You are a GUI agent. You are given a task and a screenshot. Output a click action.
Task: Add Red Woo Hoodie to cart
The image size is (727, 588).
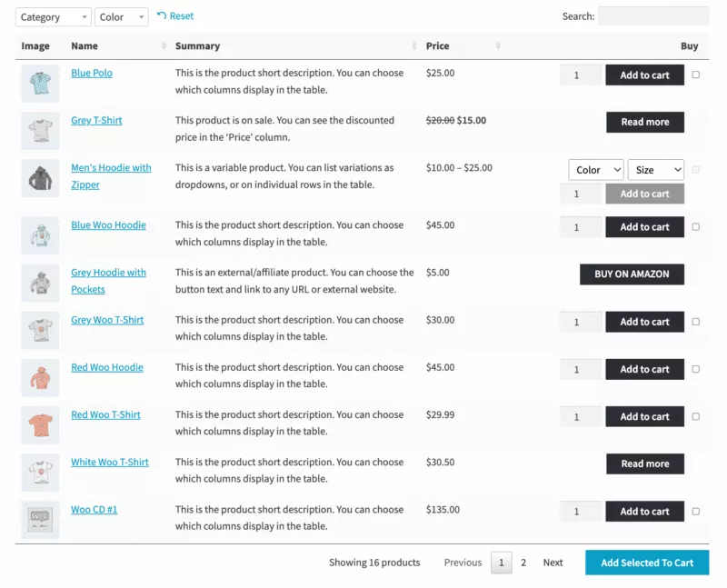coord(645,369)
